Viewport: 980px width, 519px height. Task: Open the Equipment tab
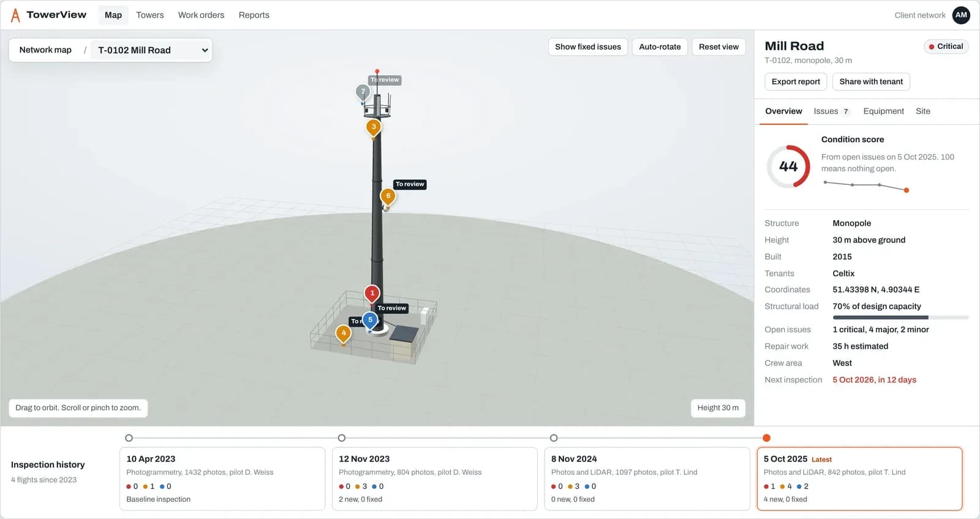[883, 111]
